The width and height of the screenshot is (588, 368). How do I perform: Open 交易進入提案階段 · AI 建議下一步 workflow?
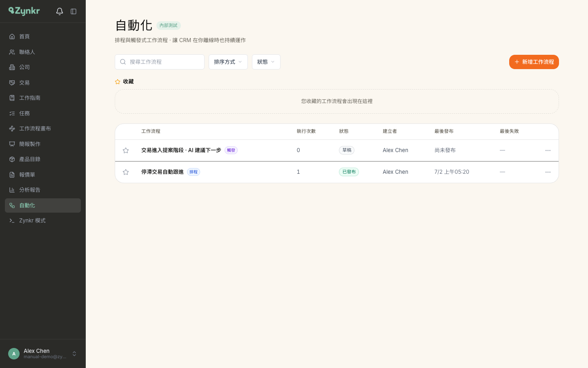[181, 150]
